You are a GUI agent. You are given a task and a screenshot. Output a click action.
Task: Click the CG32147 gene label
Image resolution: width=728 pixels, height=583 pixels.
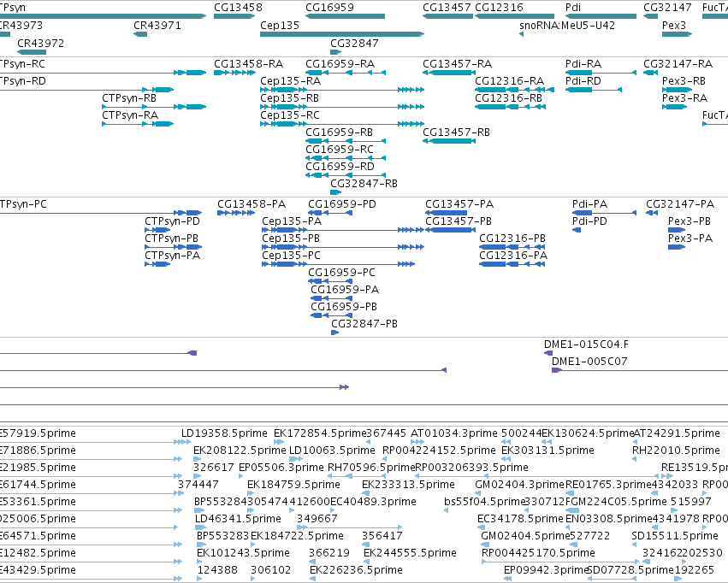tap(667, 8)
